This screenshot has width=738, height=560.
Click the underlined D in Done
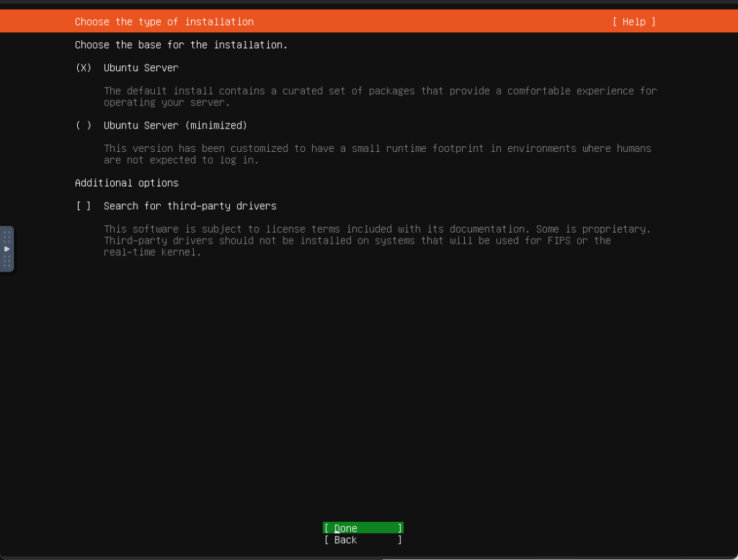coord(337,528)
